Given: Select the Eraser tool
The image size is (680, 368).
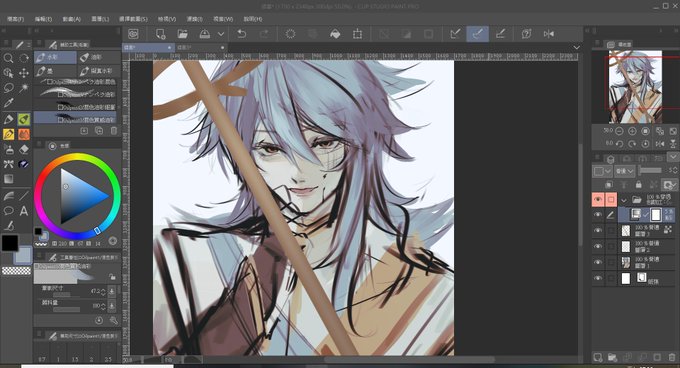Looking at the screenshot, I should [24, 149].
